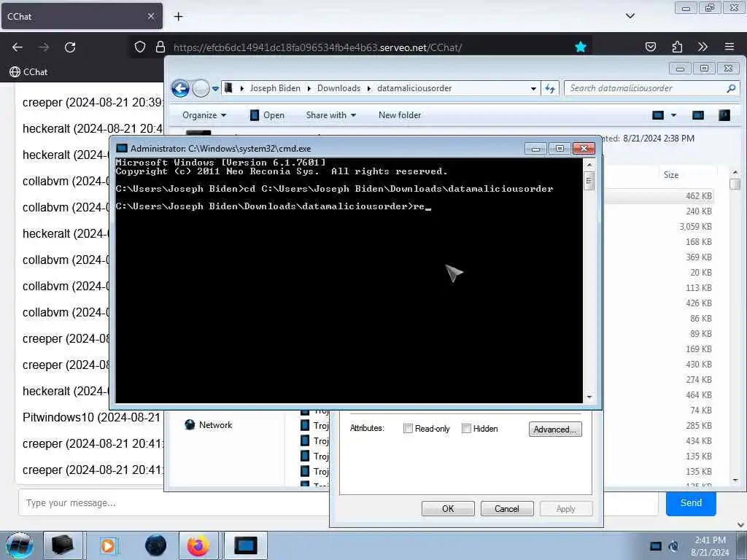747x560 pixels.
Task: Click New folder in Explorer toolbar
Action: [x=400, y=115]
